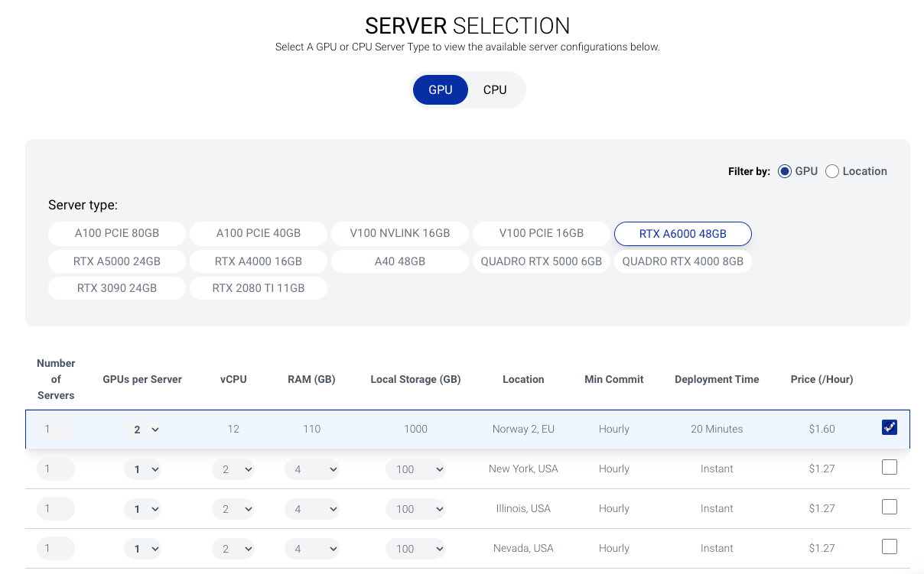924x574 pixels.
Task: Tick the Illinois, USA server checkbox
Action: pos(889,507)
